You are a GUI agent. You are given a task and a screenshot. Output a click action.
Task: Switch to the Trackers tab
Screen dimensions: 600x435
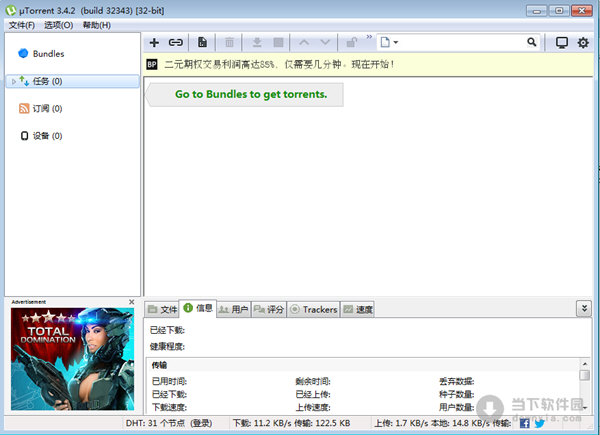pyautogui.click(x=314, y=309)
